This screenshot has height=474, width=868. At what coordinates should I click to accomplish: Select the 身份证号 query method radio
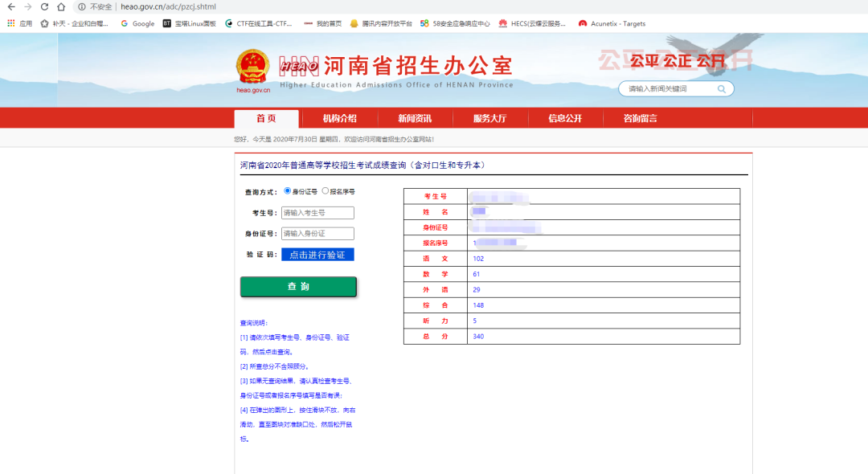click(x=287, y=191)
